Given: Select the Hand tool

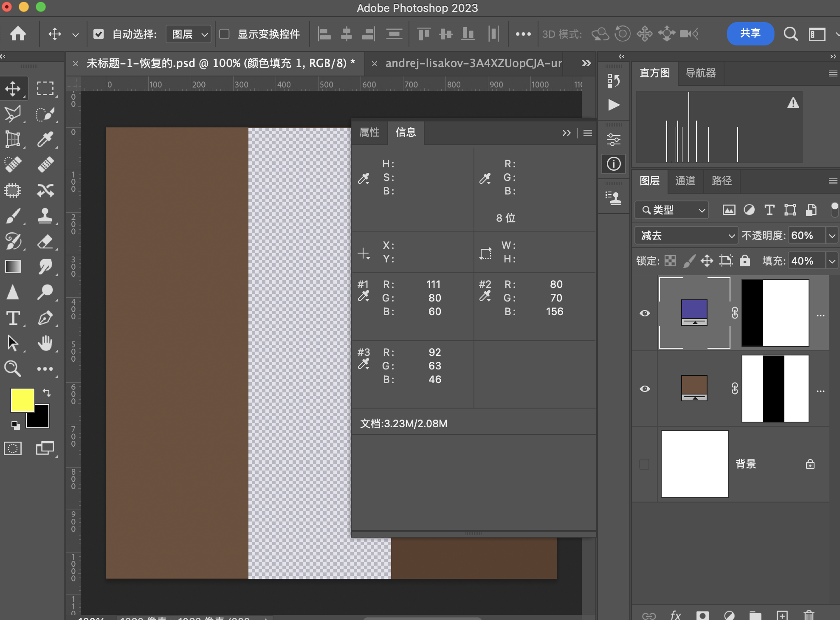Looking at the screenshot, I should 45,343.
